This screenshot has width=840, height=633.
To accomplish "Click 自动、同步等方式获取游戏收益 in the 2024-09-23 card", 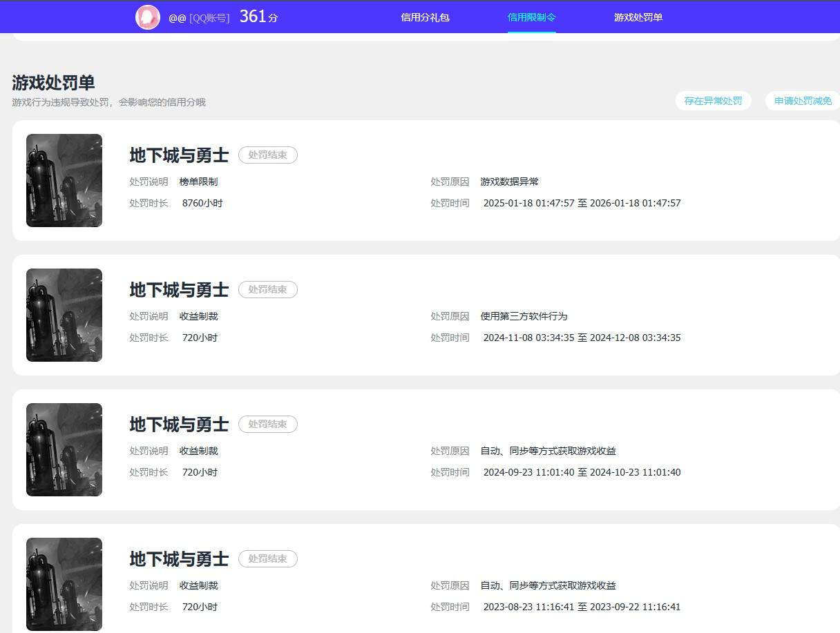I will pos(548,451).
